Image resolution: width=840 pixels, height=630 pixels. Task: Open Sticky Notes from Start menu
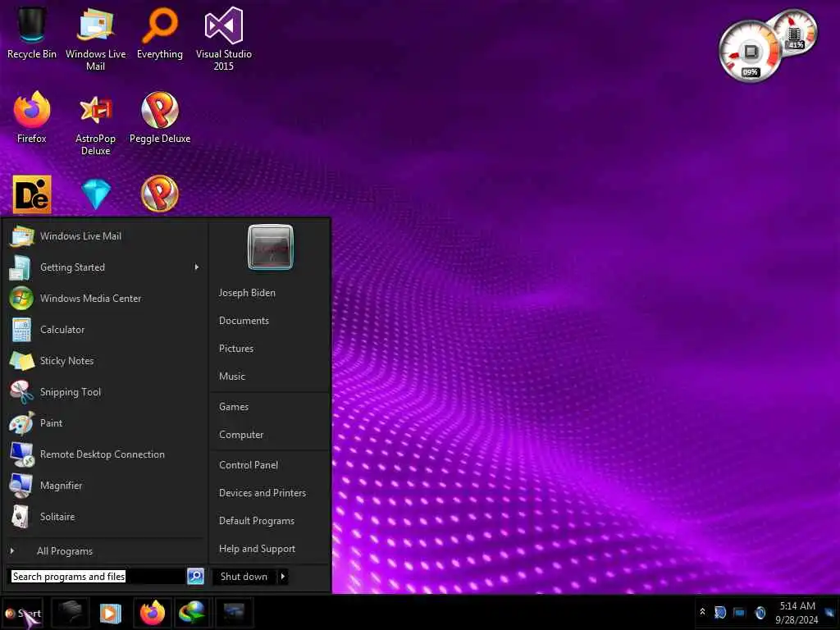pyautogui.click(x=105, y=361)
